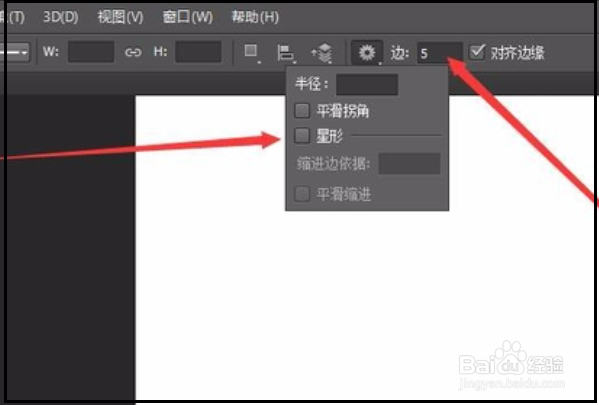Toggle the link width and height icon
The height and width of the screenshot is (405, 599).
tap(133, 52)
